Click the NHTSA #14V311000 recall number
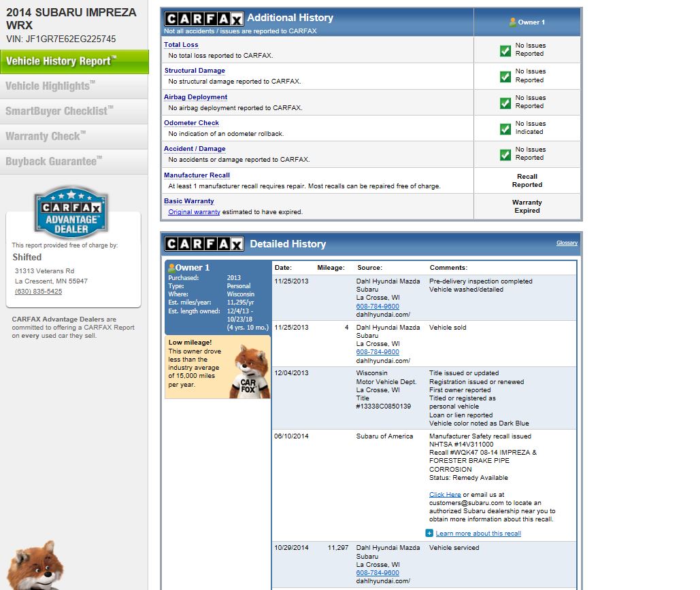This screenshot has width=700, height=590. tap(461, 444)
